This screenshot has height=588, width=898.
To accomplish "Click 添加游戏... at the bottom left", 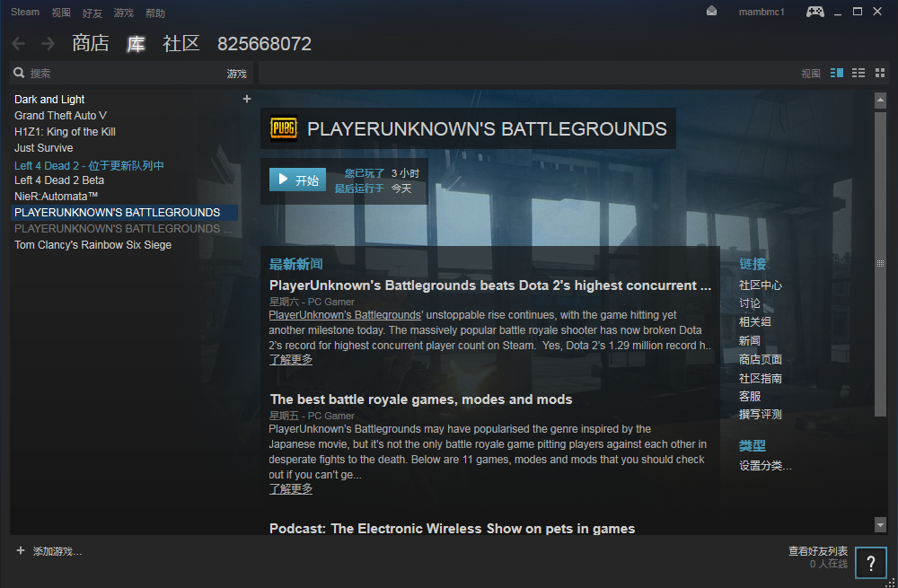I will click(57, 551).
